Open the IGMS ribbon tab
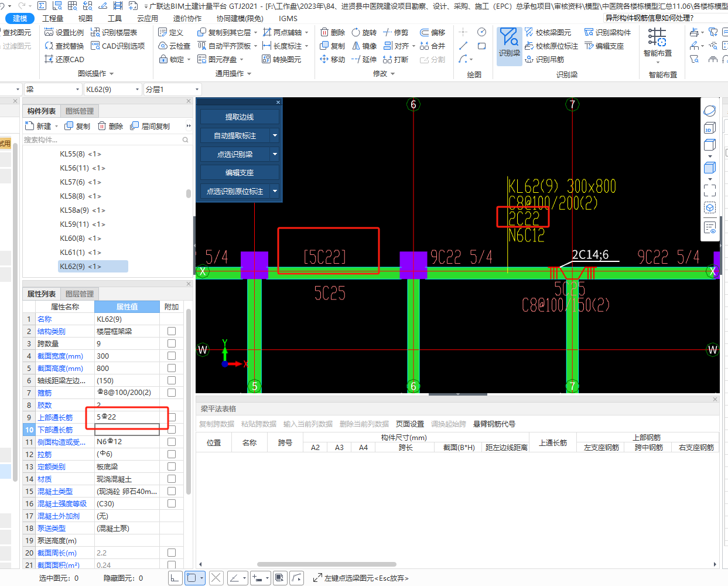 288,18
